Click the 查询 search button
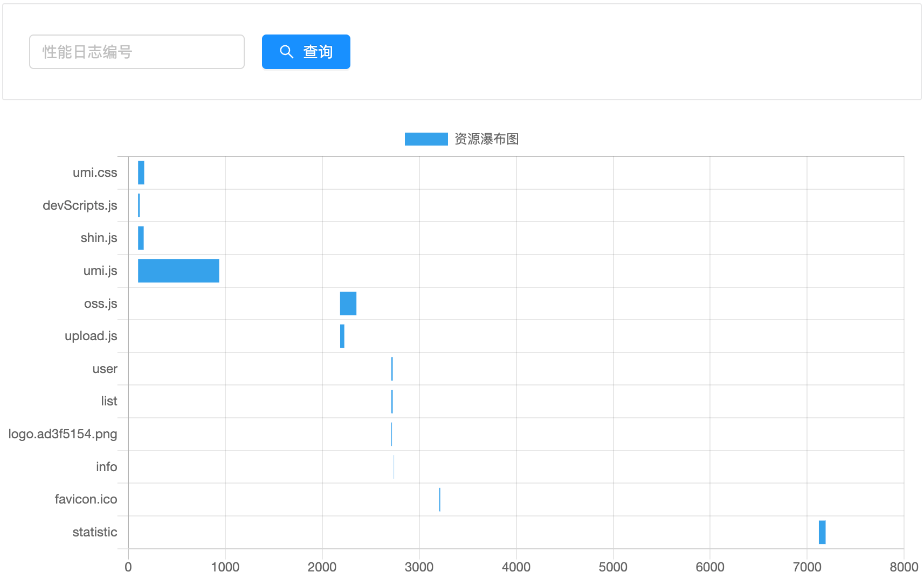Screen dimensions: 924x579 [306, 52]
